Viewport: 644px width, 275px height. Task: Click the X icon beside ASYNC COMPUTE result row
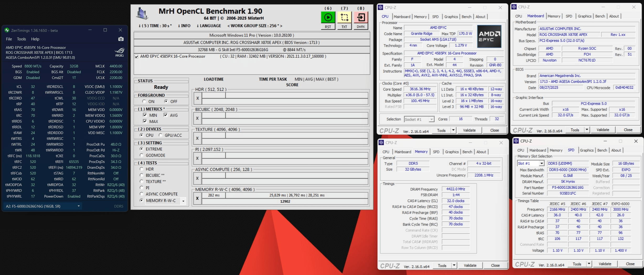coord(198,178)
